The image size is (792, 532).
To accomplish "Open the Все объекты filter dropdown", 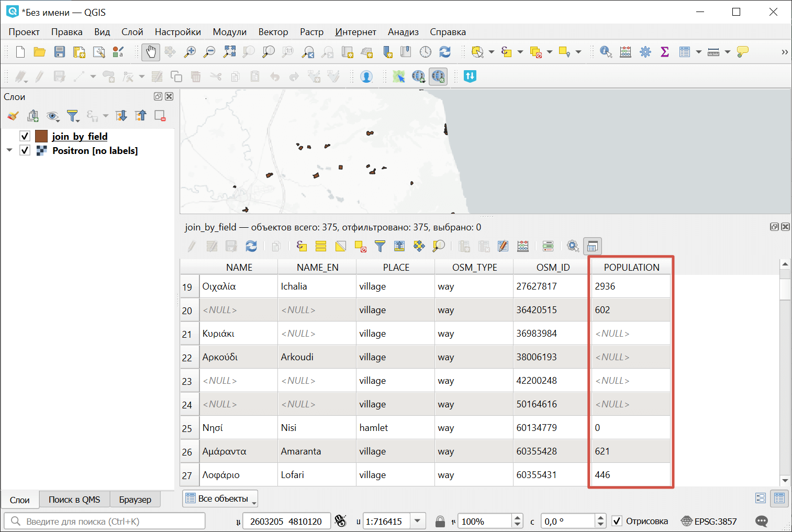I will tap(220, 498).
